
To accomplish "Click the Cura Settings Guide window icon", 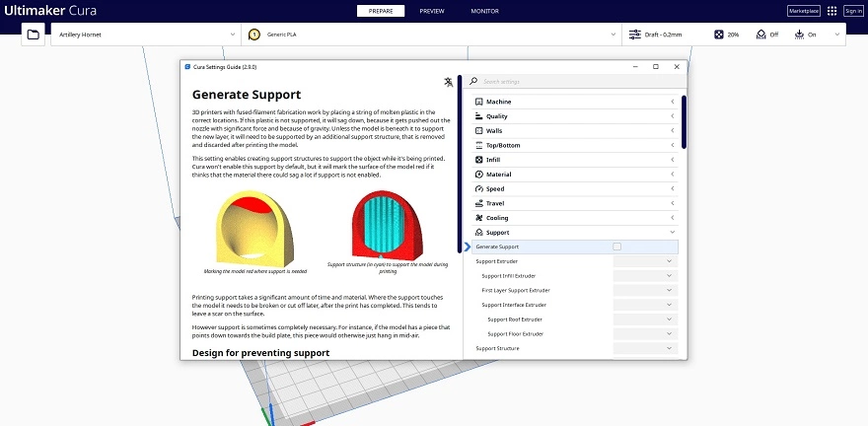I will (x=187, y=67).
